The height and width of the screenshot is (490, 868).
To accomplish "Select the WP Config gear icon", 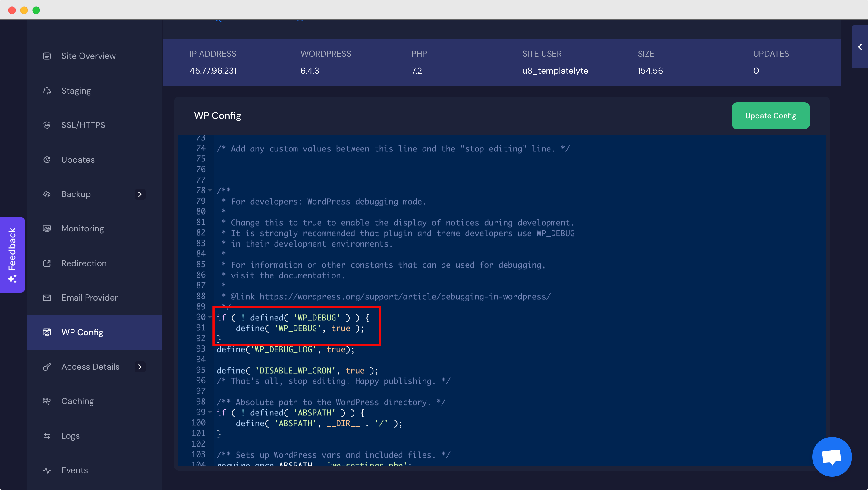I will pyautogui.click(x=47, y=332).
